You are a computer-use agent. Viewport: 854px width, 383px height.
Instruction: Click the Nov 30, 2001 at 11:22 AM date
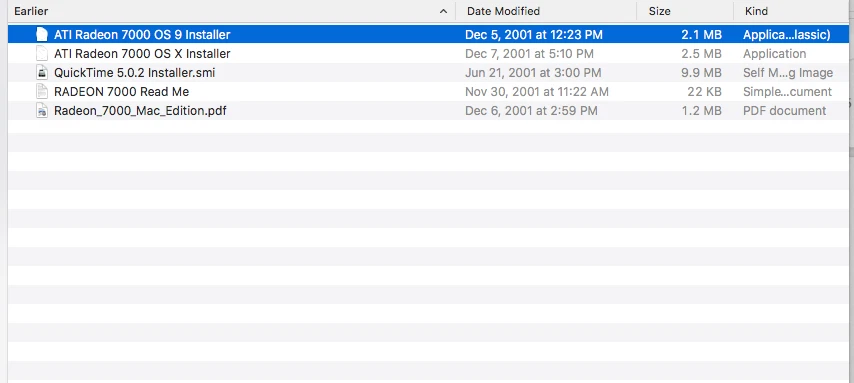536,92
